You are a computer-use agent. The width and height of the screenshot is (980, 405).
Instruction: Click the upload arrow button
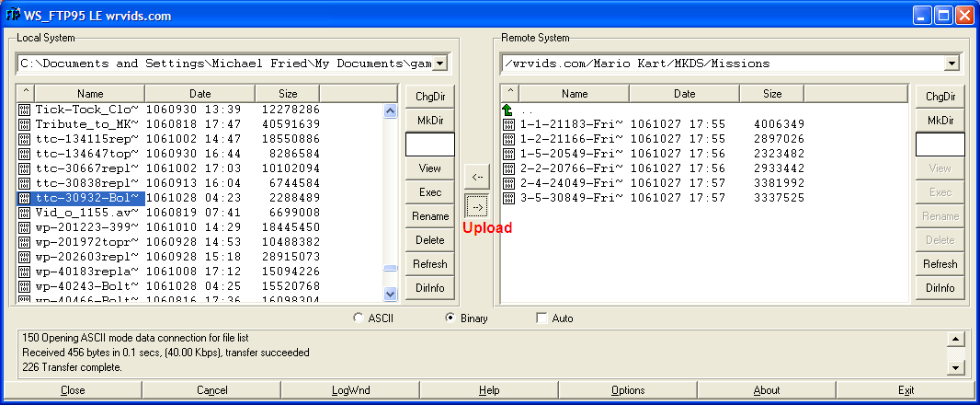476,204
